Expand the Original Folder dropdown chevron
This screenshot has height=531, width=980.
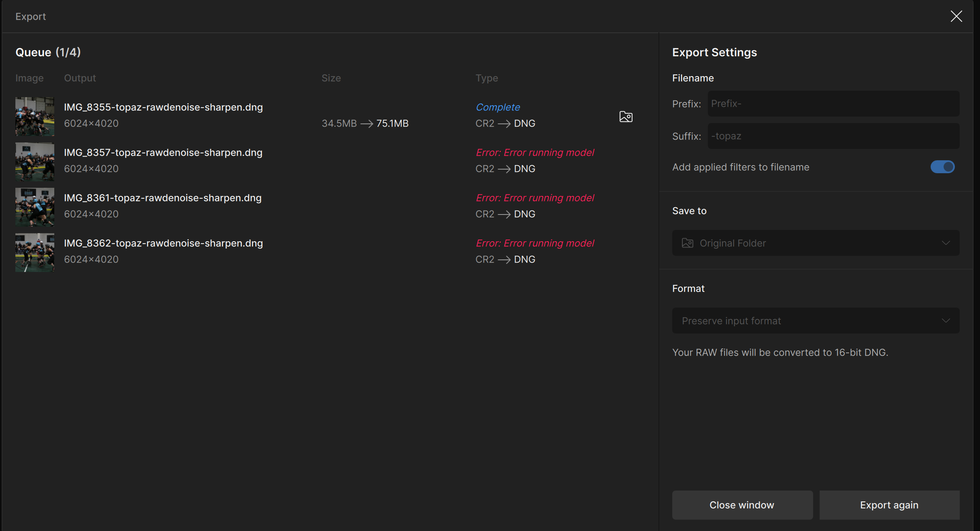coord(946,243)
